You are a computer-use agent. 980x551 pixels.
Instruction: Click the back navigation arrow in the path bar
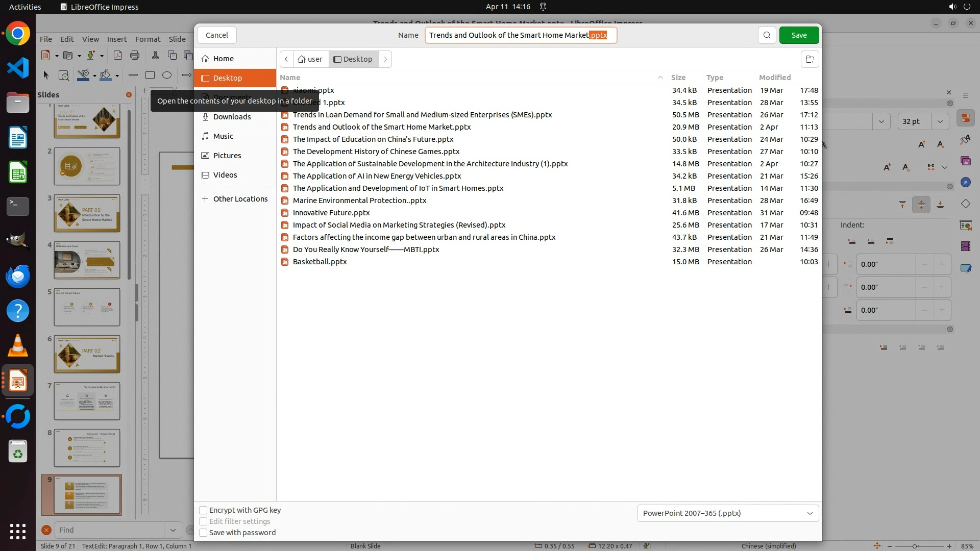(x=286, y=59)
